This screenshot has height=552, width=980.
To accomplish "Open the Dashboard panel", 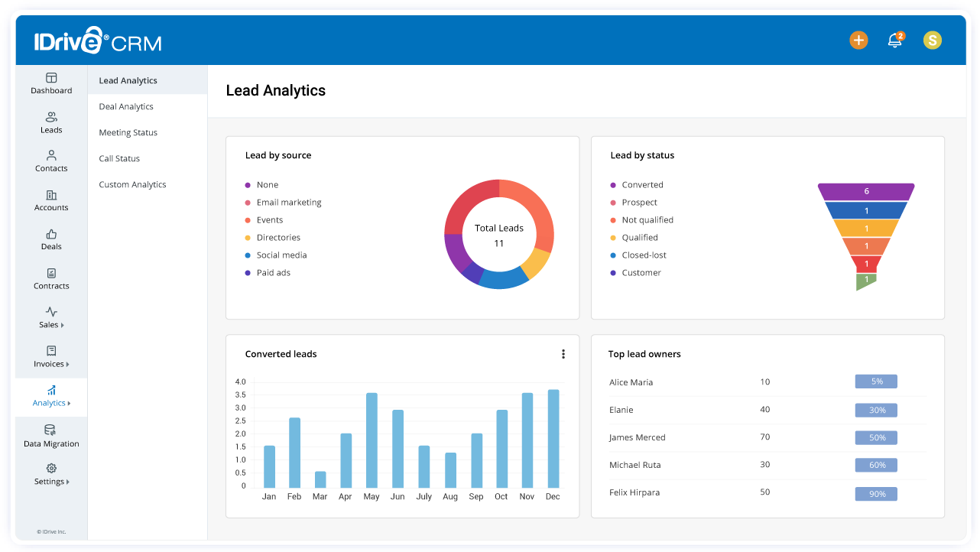I will (50, 84).
